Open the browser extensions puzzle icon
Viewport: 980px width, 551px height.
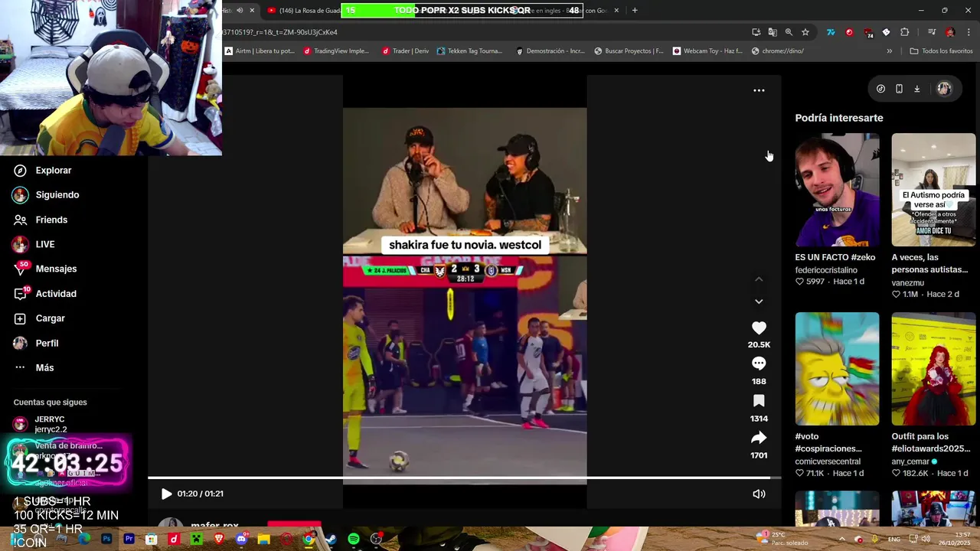tap(904, 32)
